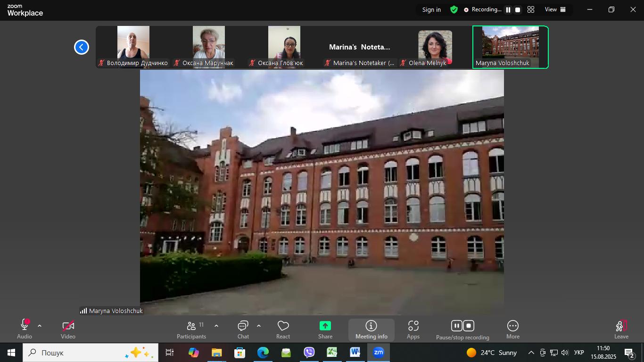Leave the meeting

tap(621, 329)
